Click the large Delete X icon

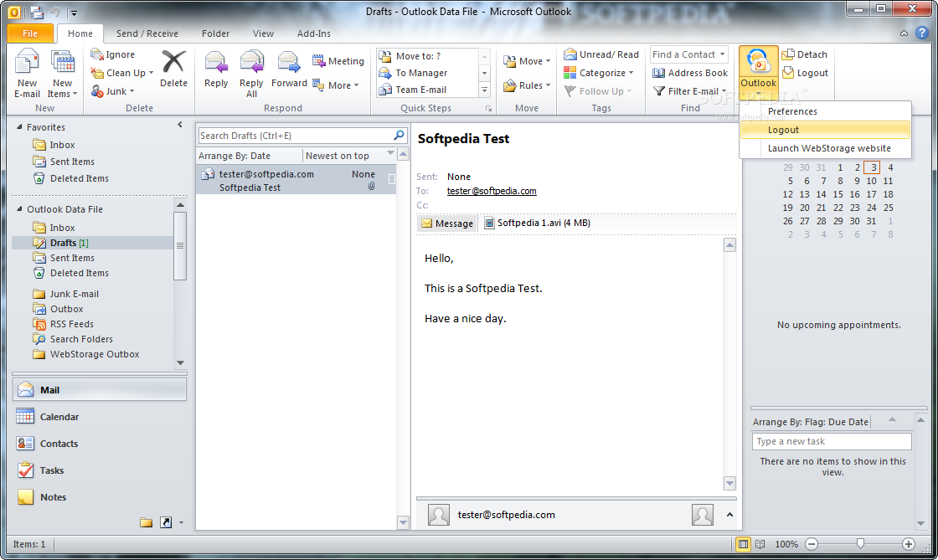coord(173,62)
